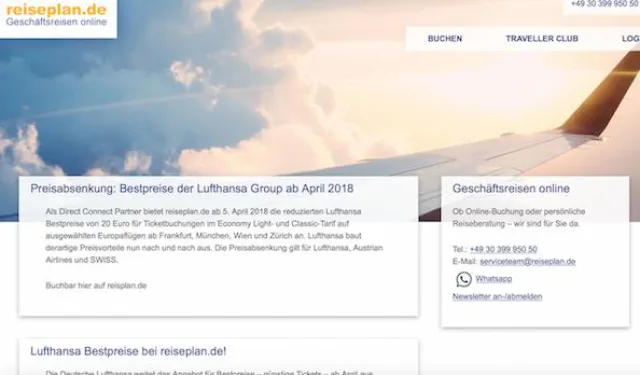640x375 pixels.
Task: Click heading Preisabsenkung: Bestpreise der Lufthansa Group
Action: (192, 189)
